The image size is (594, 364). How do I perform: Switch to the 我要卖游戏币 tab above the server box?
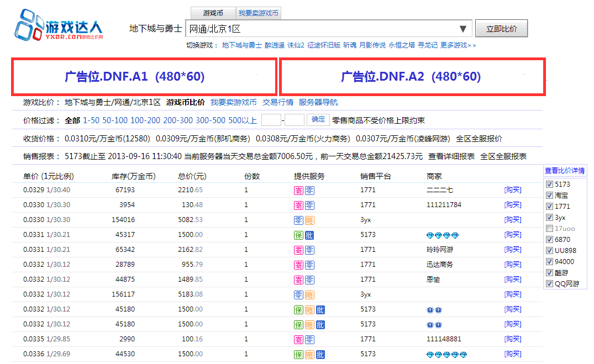coord(259,13)
